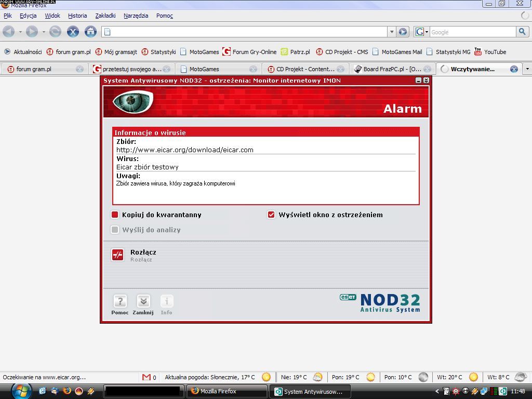The width and height of the screenshot is (532, 399).
Task: Click the Pon: 10° C night forecast icon
Action: click(x=423, y=377)
